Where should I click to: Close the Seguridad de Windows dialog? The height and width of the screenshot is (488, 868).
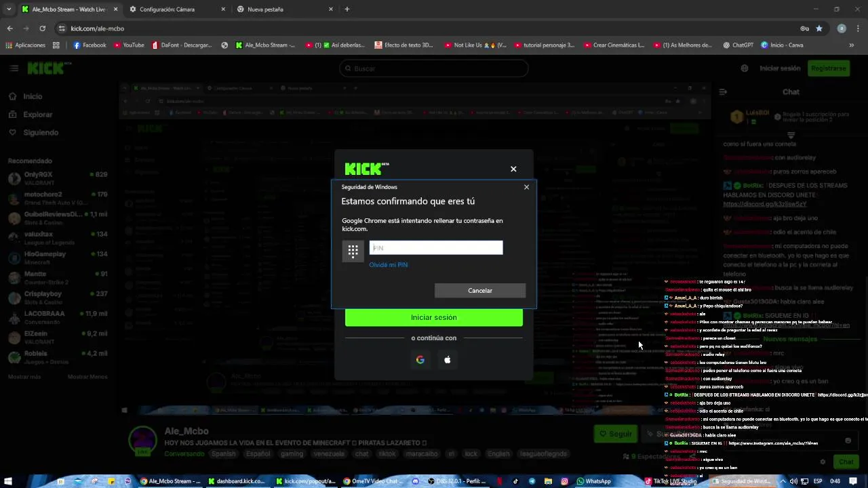click(x=526, y=187)
